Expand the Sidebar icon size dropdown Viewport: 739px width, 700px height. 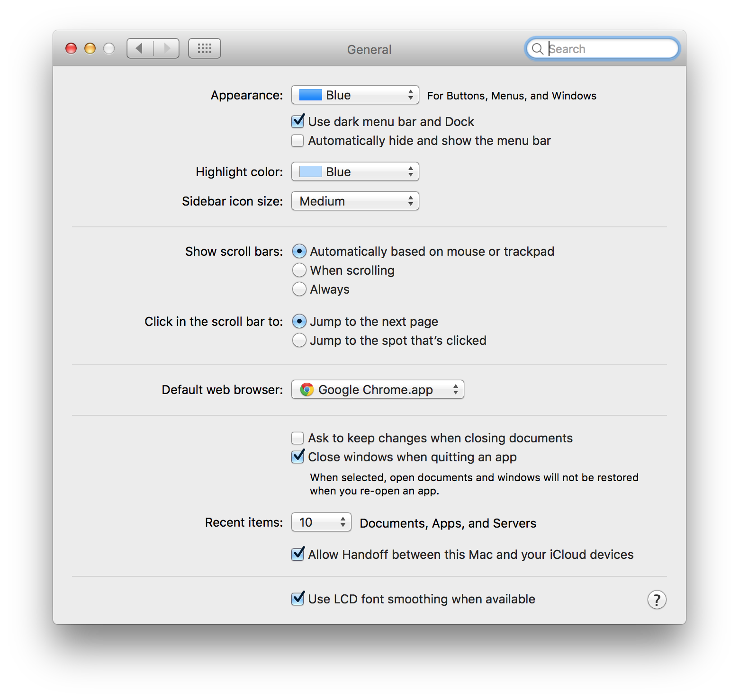(355, 201)
